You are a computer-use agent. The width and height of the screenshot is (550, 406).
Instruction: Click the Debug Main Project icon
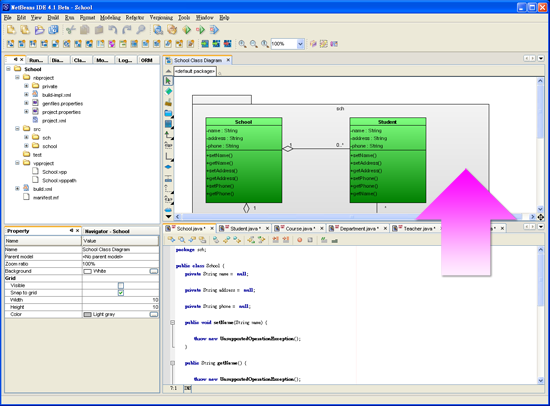point(200,30)
